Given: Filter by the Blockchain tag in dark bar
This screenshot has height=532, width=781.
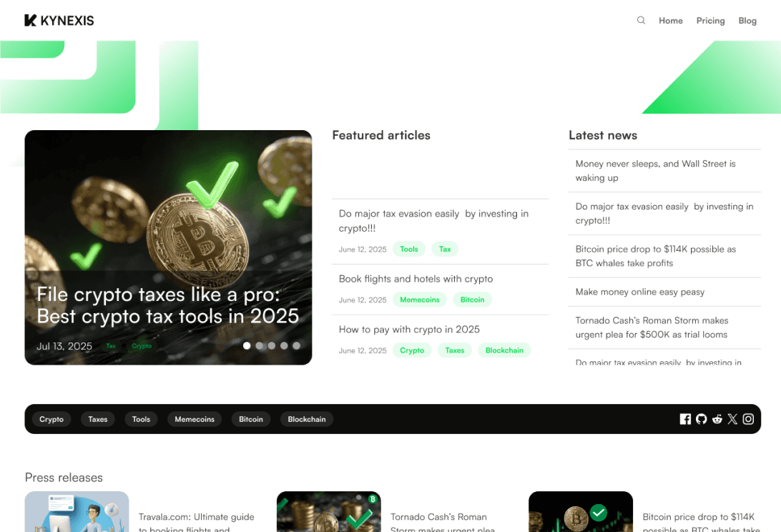Looking at the screenshot, I should 307,419.
